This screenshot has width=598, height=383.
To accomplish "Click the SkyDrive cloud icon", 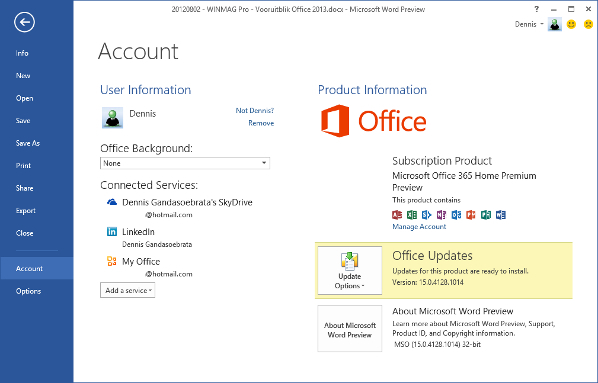I will 112,202.
